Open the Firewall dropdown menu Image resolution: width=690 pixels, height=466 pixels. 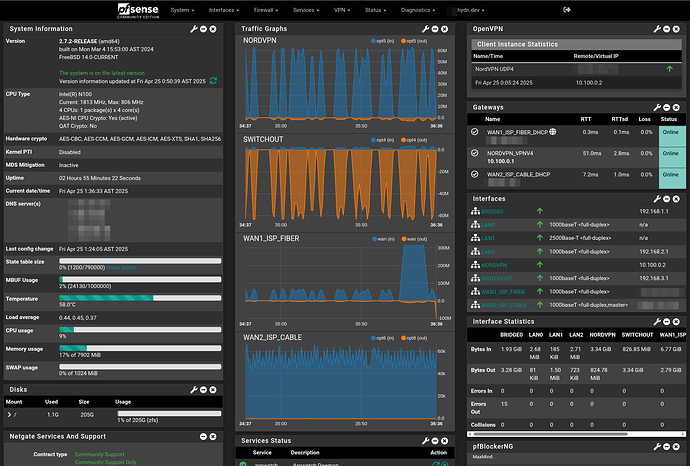point(266,10)
